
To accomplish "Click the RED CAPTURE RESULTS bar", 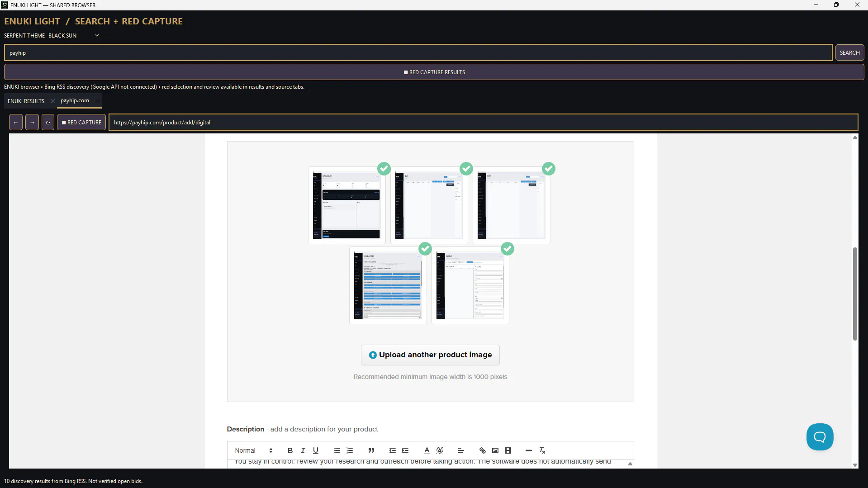I will click(434, 72).
